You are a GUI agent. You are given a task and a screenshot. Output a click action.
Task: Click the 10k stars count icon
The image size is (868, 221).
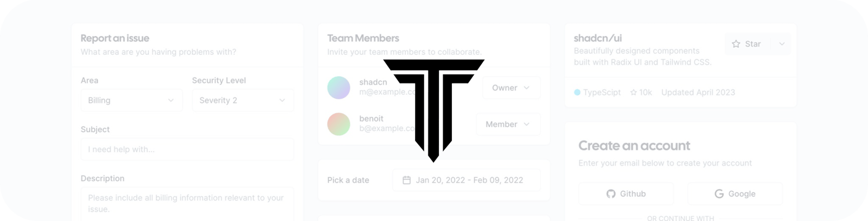tap(634, 93)
